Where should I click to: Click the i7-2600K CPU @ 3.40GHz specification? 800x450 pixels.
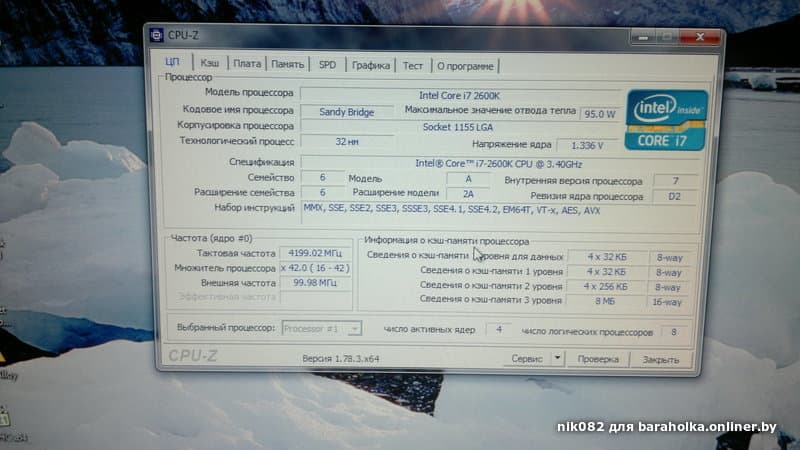tap(498, 164)
